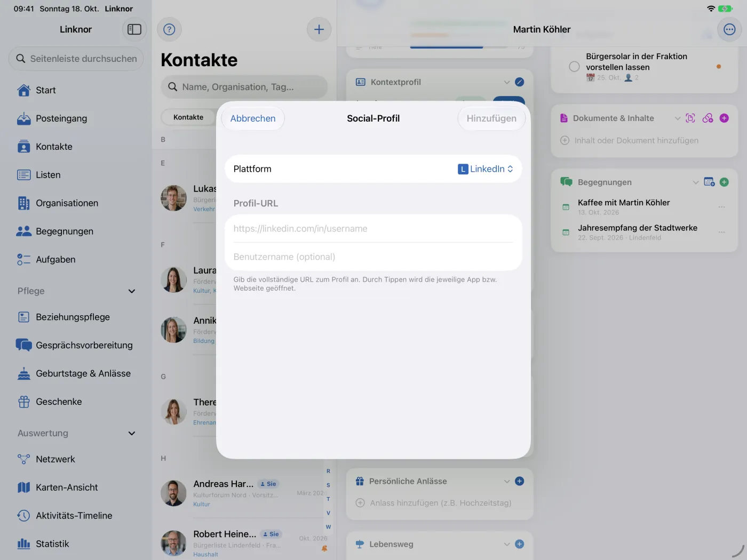Open Organisationen in the sidebar
The width and height of the screenshot is (747, 560).
point(76,203)
